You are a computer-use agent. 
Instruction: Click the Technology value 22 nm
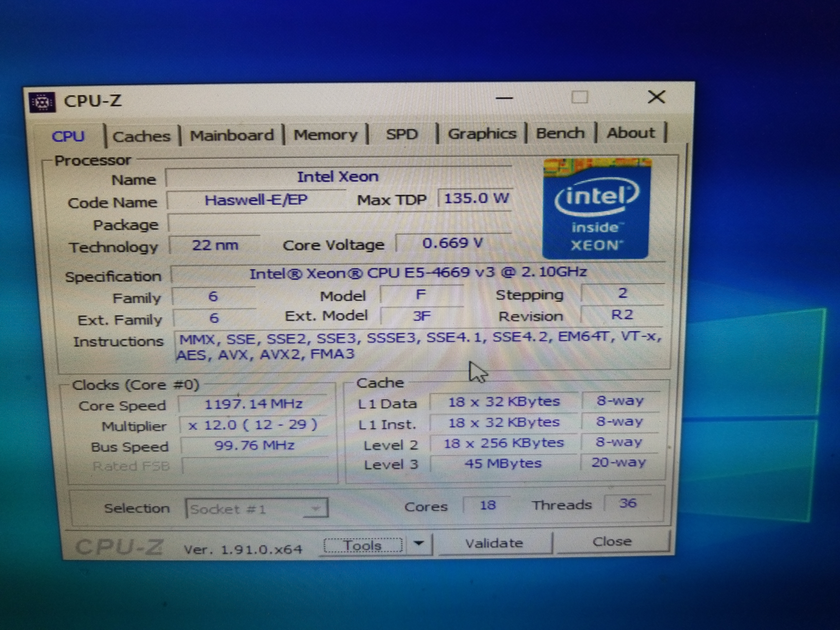pyautogui.click(x=215, y=245)
